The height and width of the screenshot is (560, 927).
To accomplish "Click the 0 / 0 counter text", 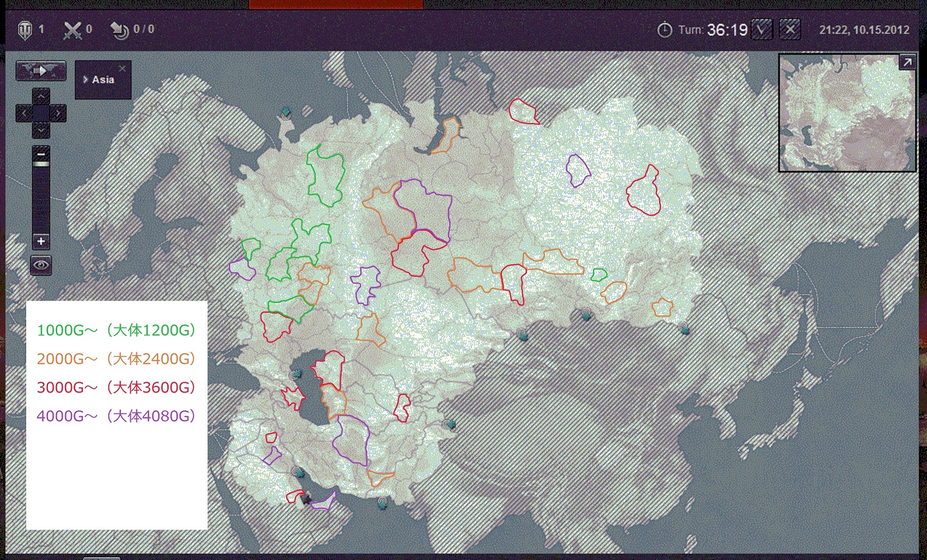I will (144, 29).
